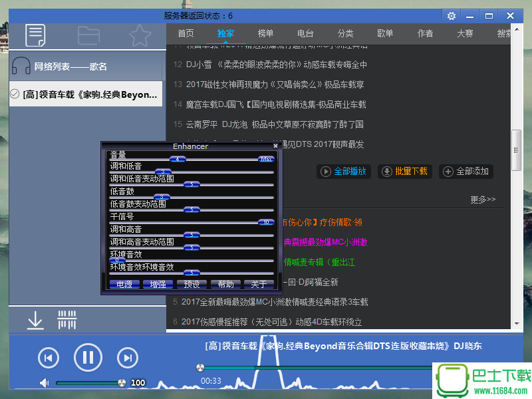Click the 低音鼓变动范围 slider knob
The width and height of the screenshot is (532, 399).
tap(192, 209)
